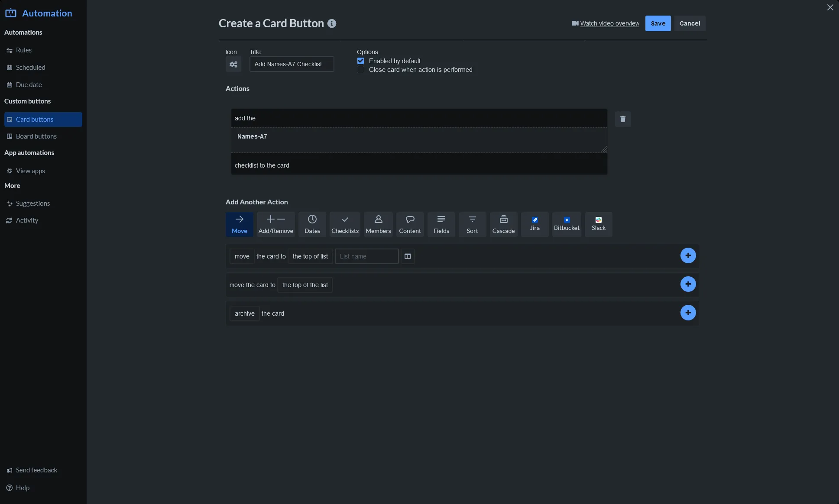The image size is (839, 504).
Task: Select the Bitbucket action icon
Action: coord(567,224)
